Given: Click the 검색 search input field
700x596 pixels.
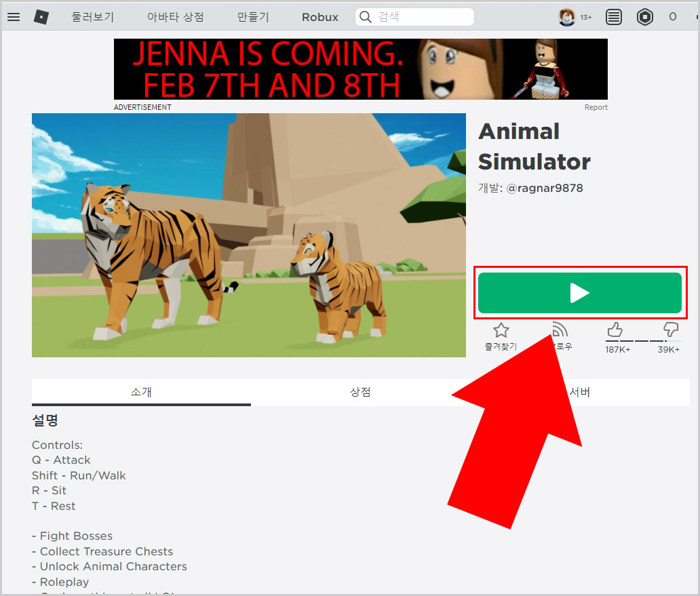Looking at the screenshot, I should 414,17.
